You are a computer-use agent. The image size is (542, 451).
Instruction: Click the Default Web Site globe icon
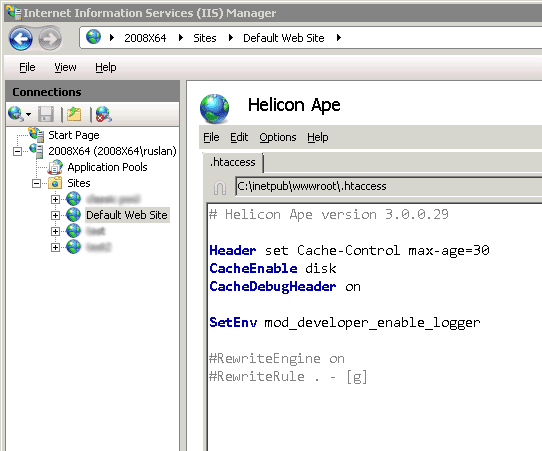tap(73, 215)
